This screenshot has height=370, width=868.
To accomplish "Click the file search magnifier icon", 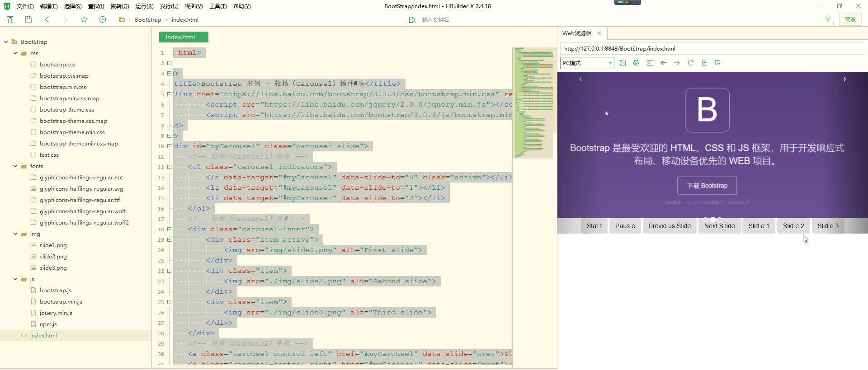I will click(412, 19).
